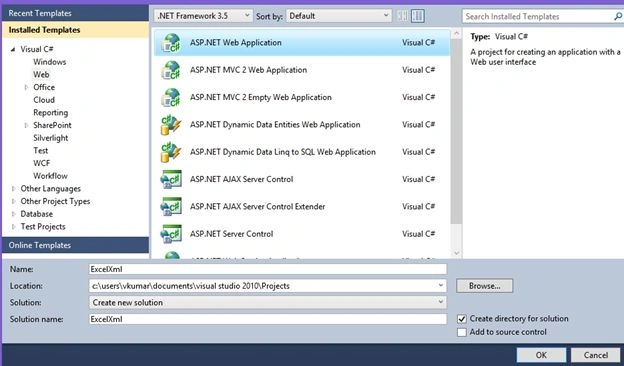Check Add to source control

[x=462, y=332]
